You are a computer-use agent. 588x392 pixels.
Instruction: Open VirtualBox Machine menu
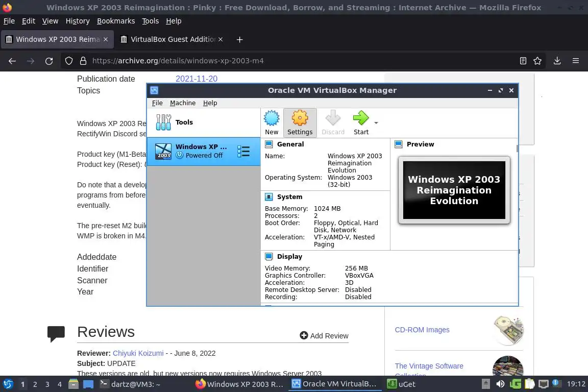coord(183,103)
